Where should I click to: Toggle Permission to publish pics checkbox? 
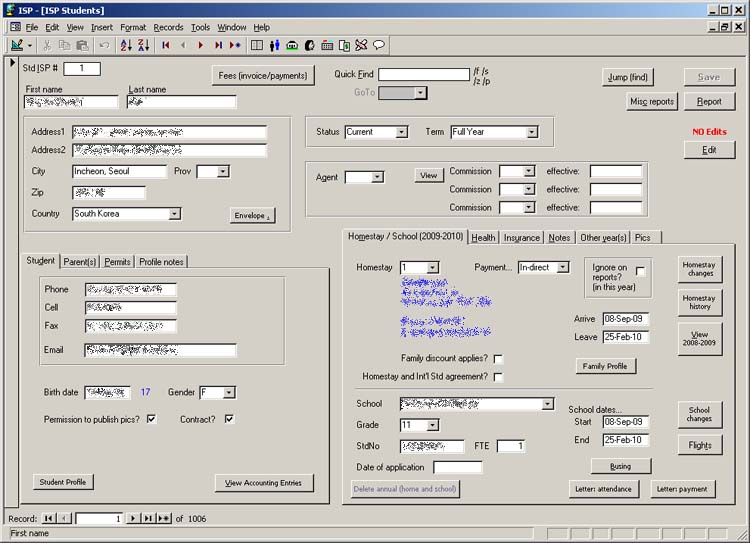152,419
